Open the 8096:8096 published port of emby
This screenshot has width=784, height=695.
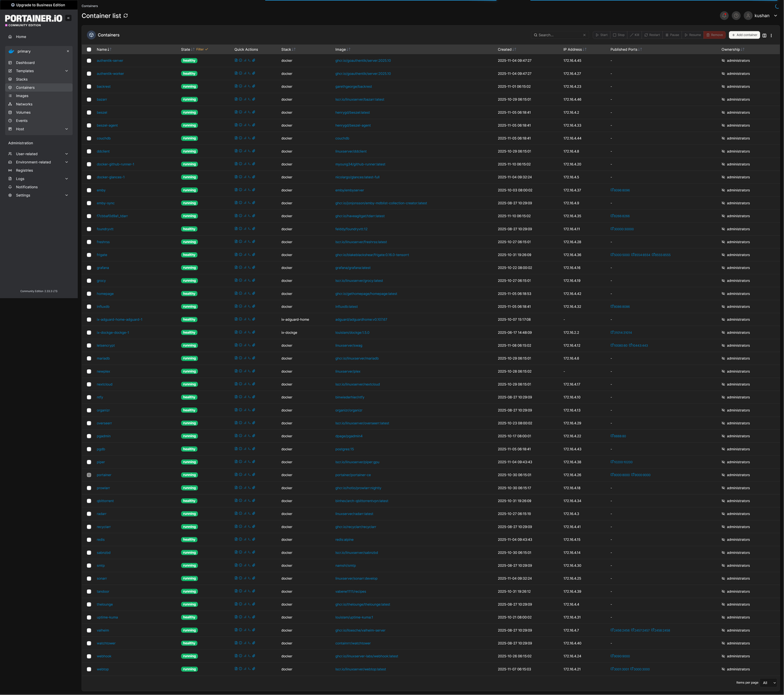click(x=620, y=190)
